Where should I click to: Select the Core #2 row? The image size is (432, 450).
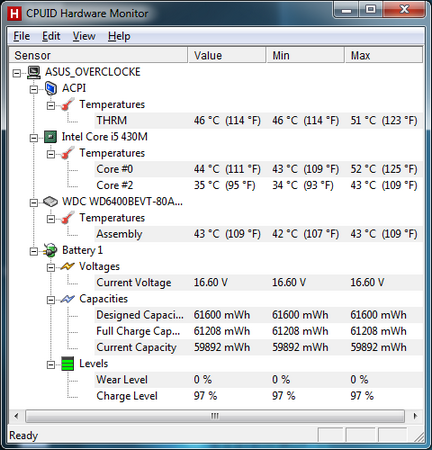(x=259, y=185)
